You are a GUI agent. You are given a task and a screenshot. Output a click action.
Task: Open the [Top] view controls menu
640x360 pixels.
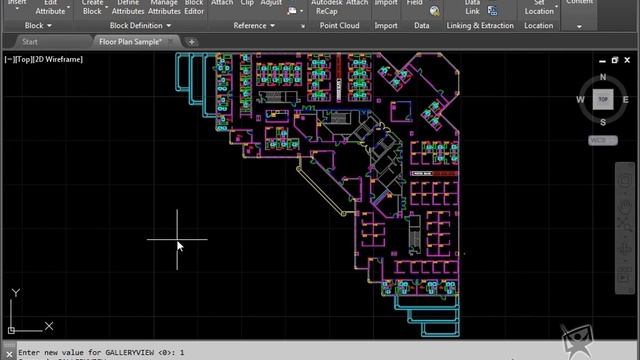pos(23,59)
